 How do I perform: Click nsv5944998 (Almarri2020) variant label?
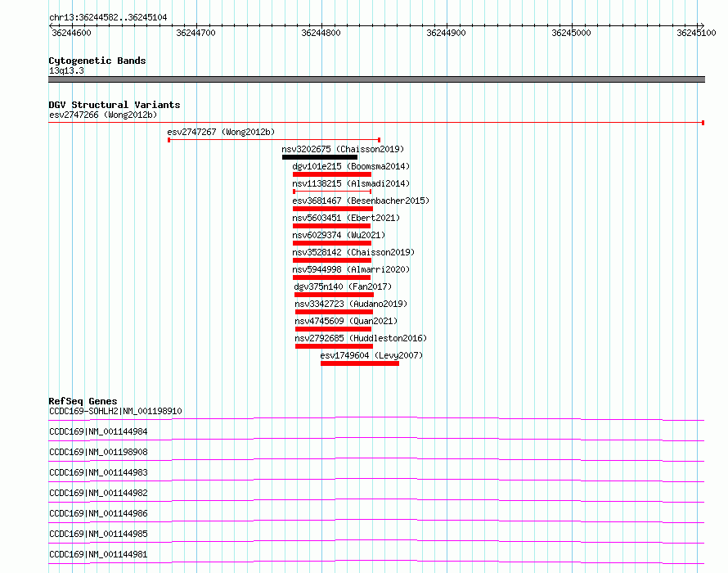pos(352,269)
